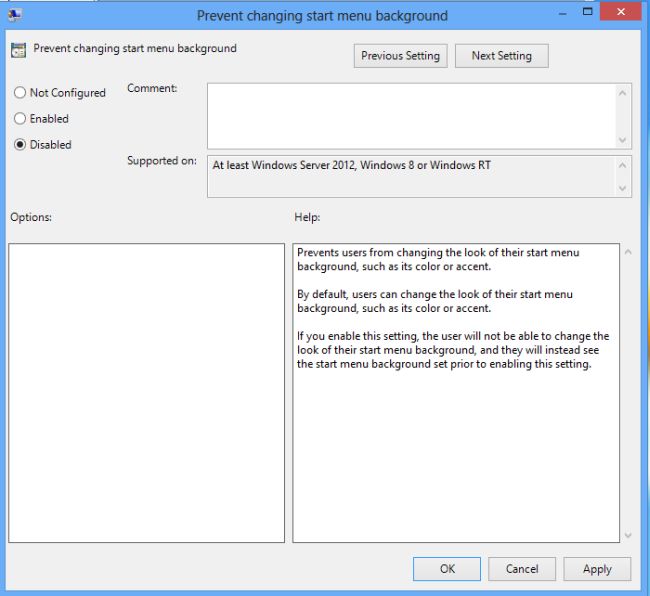This screenshot has width=650, height=596.
Task: Apply the policy setting
Action: (x=597, y=569)
